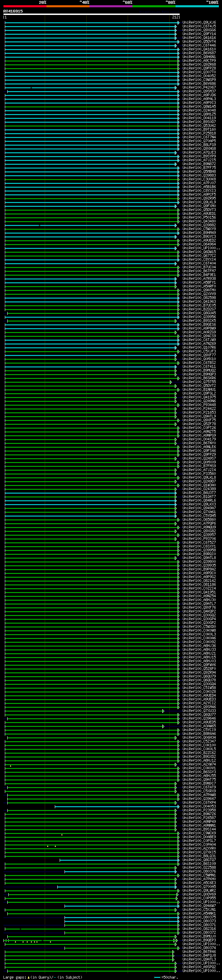Viewport: 222px width, 980px height.
Task: Select label UniRef100_P93448
Action: tap(199, 404)
